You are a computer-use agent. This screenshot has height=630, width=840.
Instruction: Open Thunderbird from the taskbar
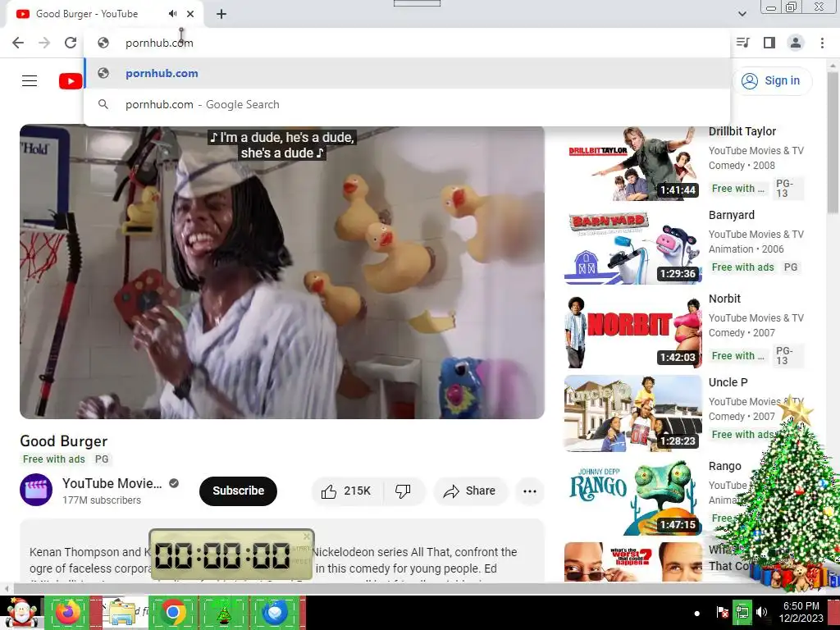click(x=275, y=613)
